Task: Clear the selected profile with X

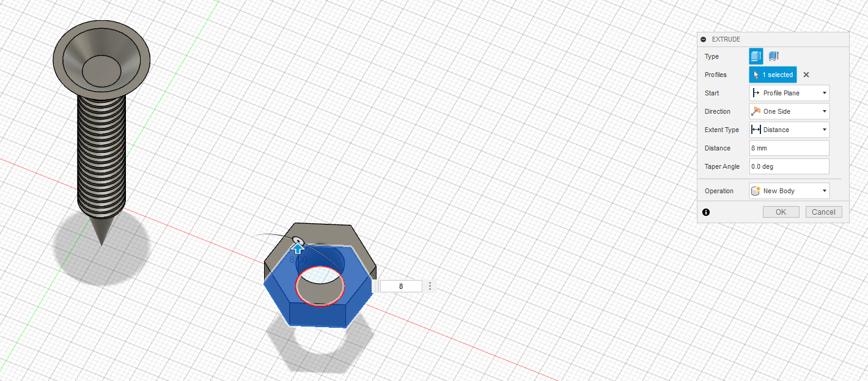Action: point(806,75)
